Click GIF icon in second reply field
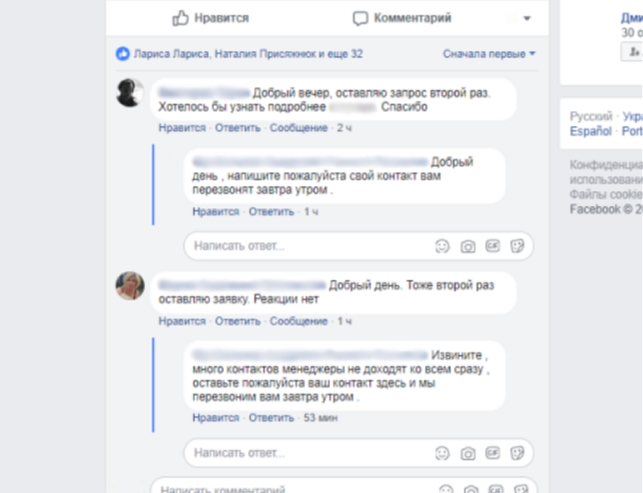This screenshot has height=493, width=643. tap(493, 453)
